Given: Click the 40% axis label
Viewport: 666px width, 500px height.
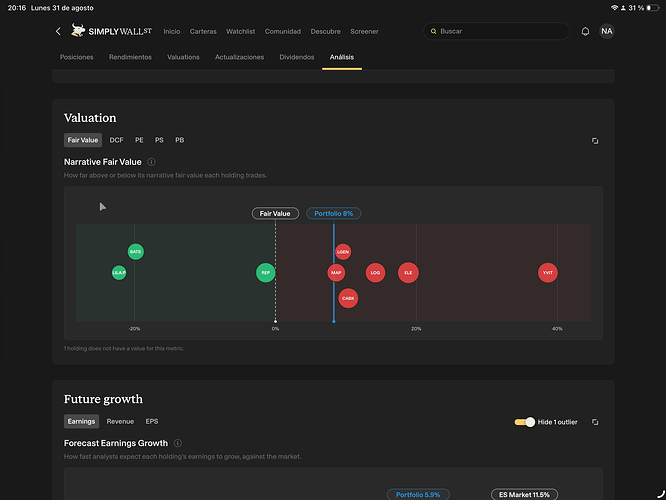Looking at the screenshot, I should click(557, 328).
